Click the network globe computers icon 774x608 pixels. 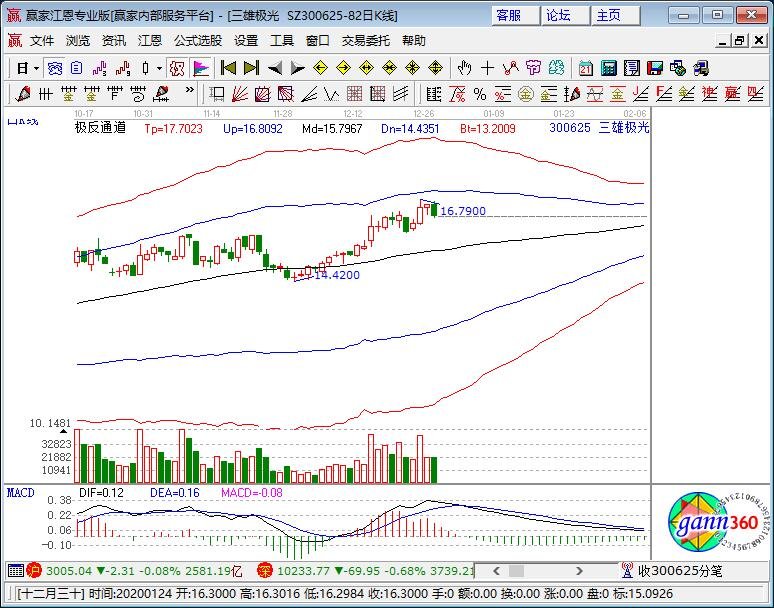[x=678, y=68]
